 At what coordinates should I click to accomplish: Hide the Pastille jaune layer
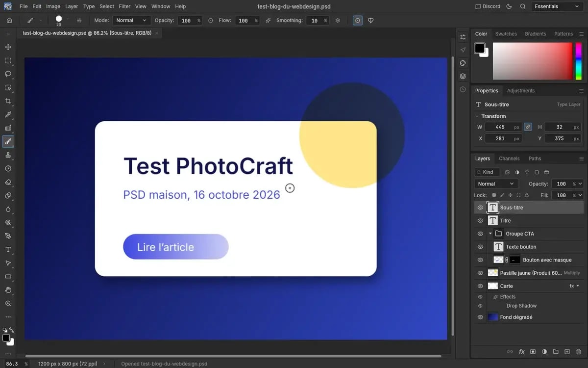point(480,273)
